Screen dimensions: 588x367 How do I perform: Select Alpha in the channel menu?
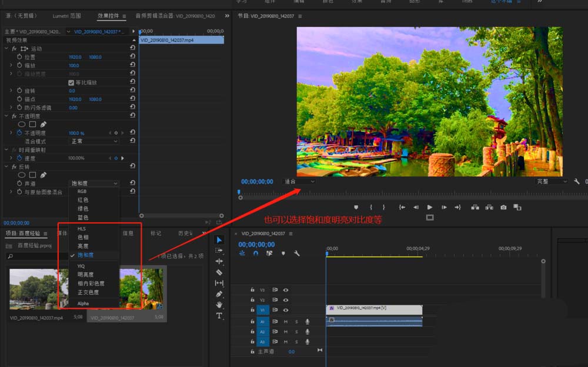pyautogui.click(x=83, y=303)
